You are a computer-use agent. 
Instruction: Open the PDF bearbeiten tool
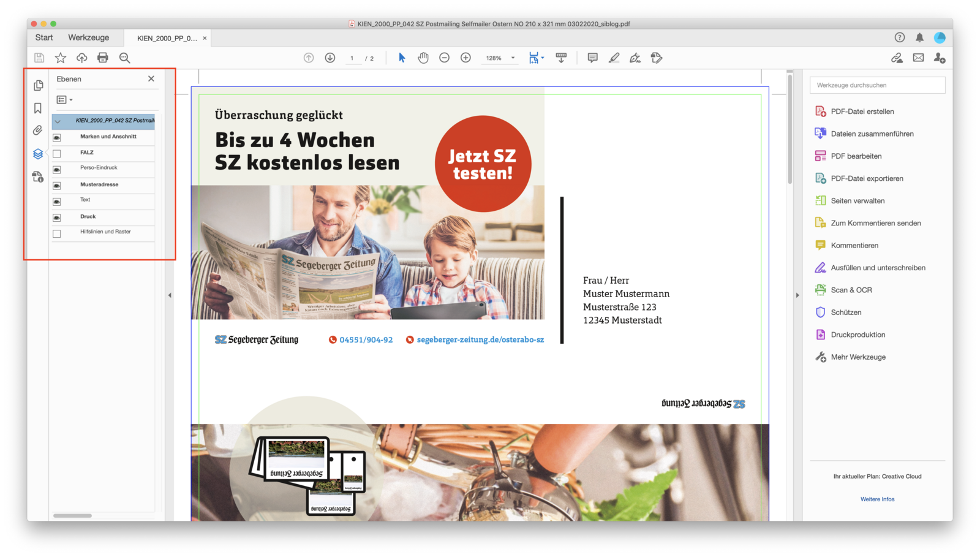856,156
